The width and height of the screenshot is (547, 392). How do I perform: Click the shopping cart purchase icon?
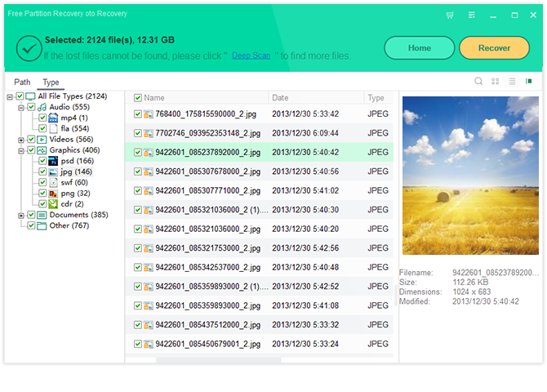(x=450, y=15)
